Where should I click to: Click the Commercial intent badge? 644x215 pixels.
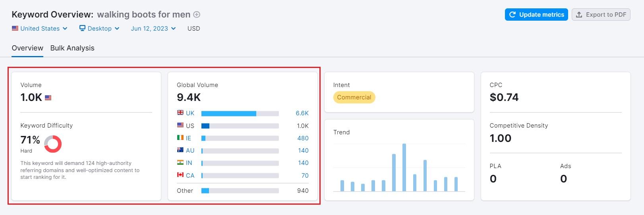(354, 97)
